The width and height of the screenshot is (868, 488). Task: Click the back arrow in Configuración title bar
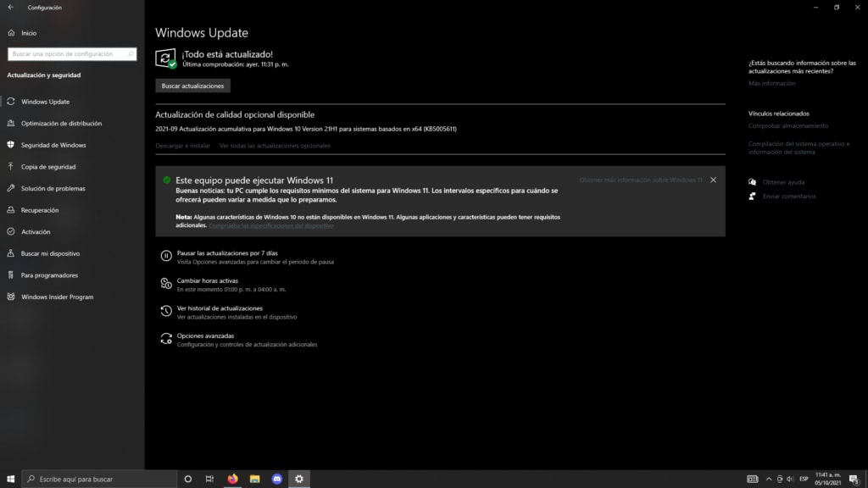click(x=10, y=7)
